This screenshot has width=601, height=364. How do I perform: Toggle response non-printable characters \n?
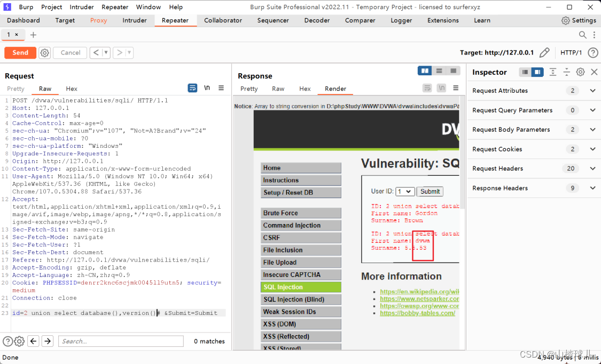point(442,88)
